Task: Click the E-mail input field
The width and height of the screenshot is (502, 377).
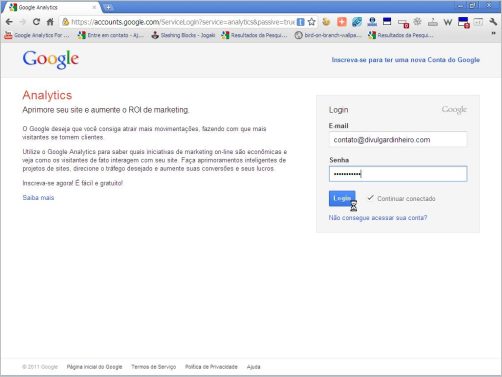Action: 398,140
